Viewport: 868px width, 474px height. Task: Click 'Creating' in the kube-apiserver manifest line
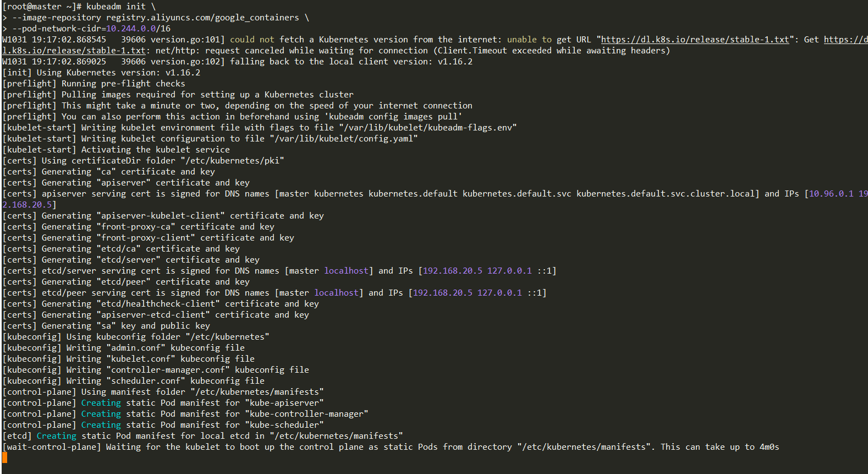coord(101,403)
